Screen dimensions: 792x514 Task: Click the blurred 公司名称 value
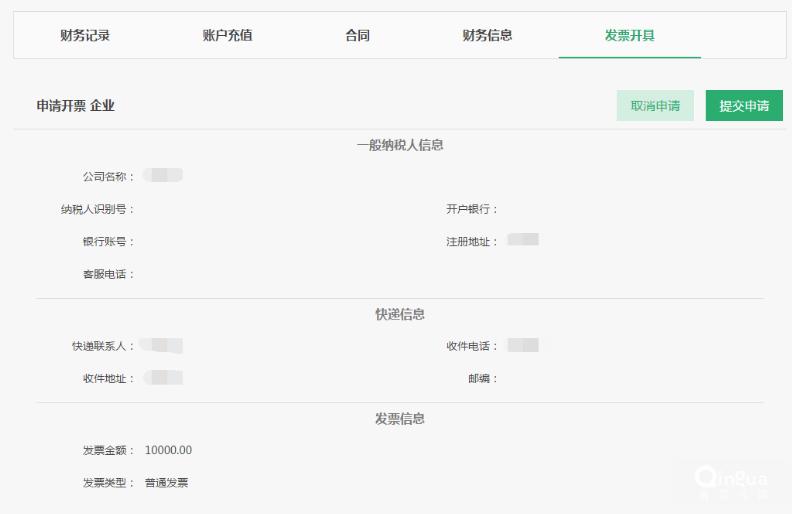coord(163,176)
